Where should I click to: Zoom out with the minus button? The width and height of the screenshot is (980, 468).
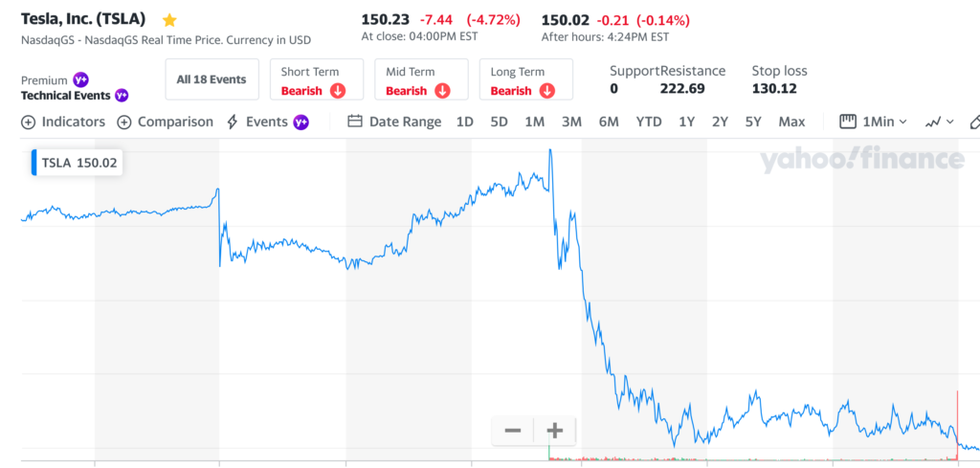513,431
